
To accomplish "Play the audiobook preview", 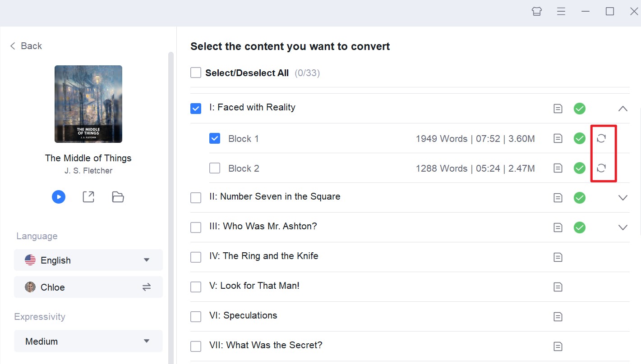I will [x=59, y=197].
